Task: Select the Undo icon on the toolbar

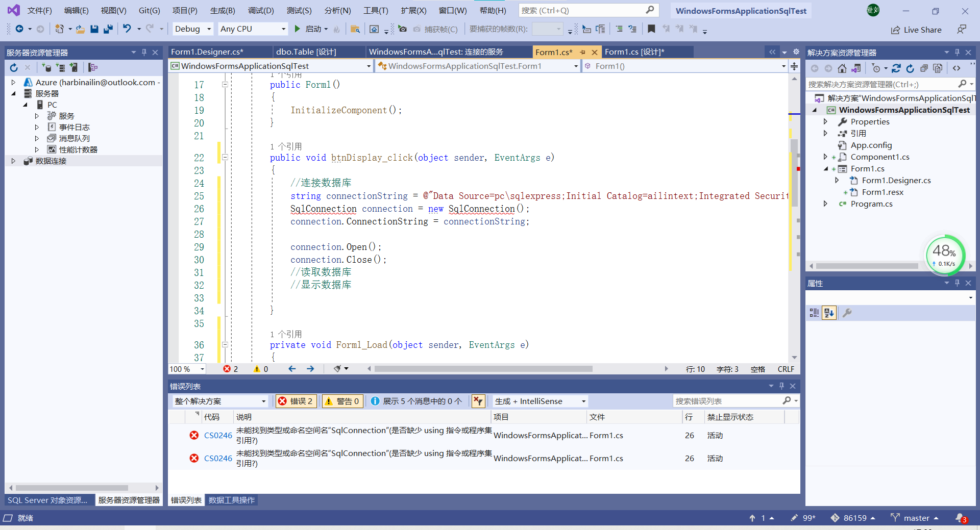Action: (126, 29)
